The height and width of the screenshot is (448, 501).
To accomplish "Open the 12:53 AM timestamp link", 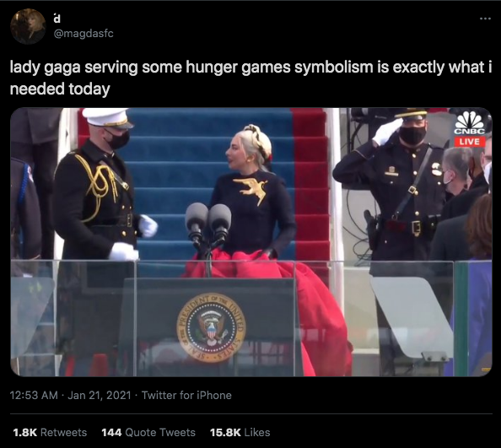I will 34,396.
